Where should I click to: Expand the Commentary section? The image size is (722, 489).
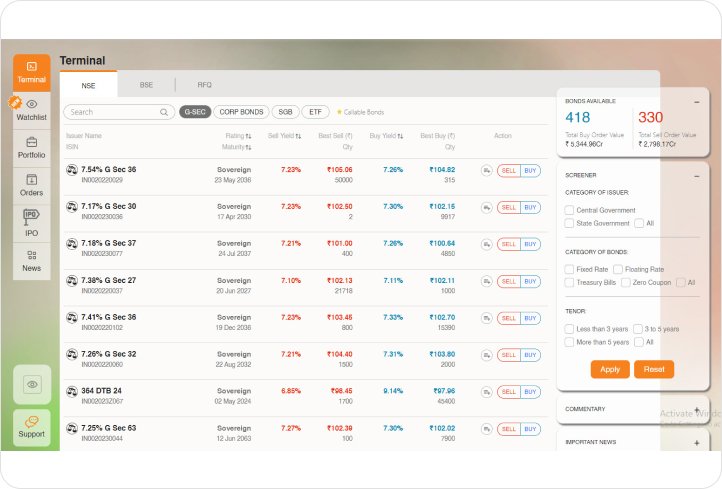click(696, 409)
